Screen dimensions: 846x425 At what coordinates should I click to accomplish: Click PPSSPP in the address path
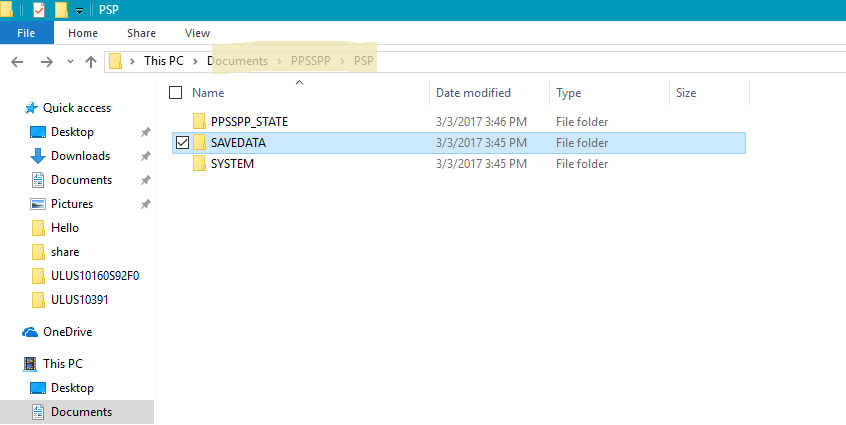pos(311,61)
